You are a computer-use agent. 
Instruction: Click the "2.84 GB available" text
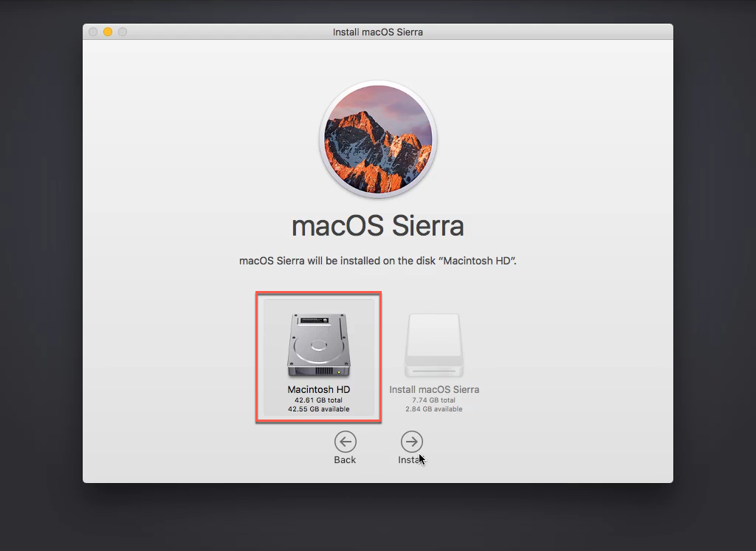[x=434, y=408]
